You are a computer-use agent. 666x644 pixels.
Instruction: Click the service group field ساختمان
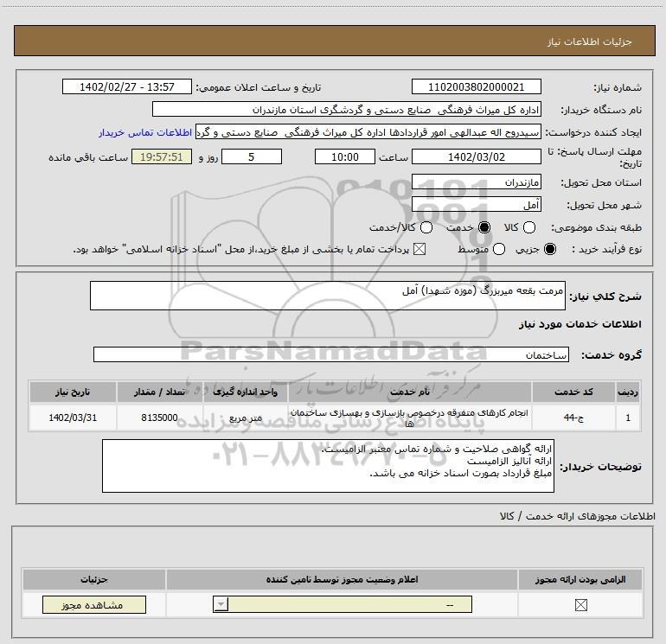coord(331,354)
